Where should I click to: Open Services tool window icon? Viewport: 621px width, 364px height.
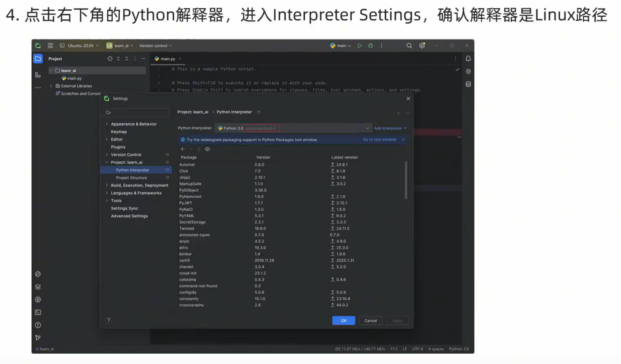coord(38,300)
